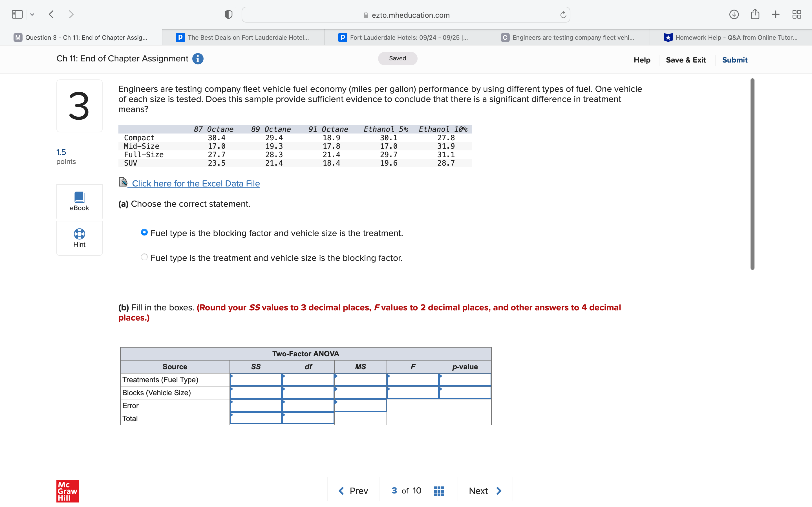Open the Excel Data File link
The width and height of the screenshot is (812, 507).
[x=196, y=183]
